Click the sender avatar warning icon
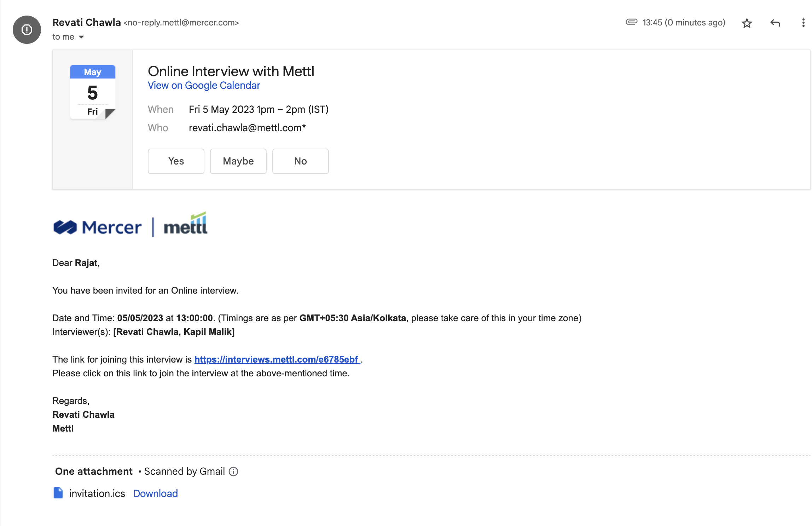This screenshot has width=812, height=526. 27,30
